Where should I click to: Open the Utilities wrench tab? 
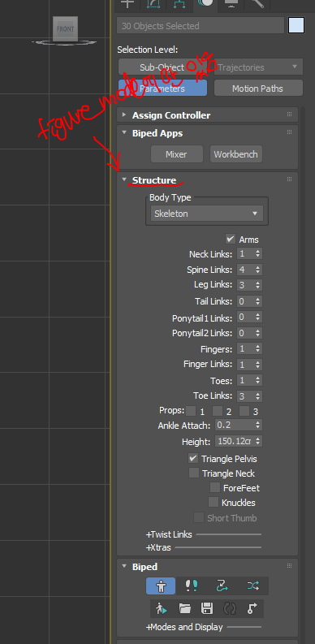258,3
